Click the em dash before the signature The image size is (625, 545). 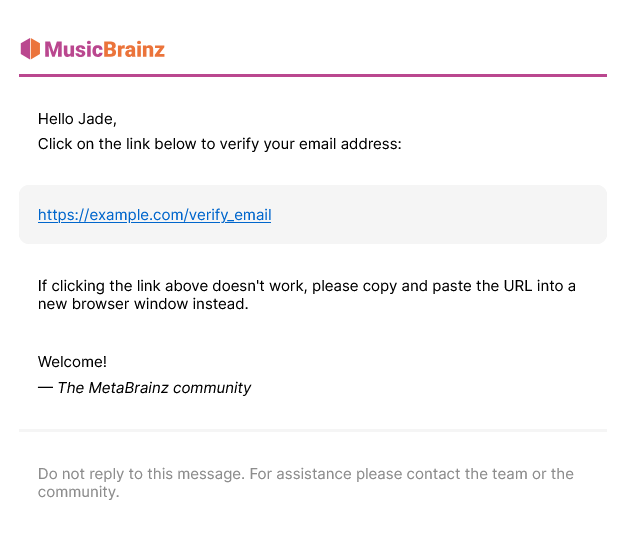(45, 388)
